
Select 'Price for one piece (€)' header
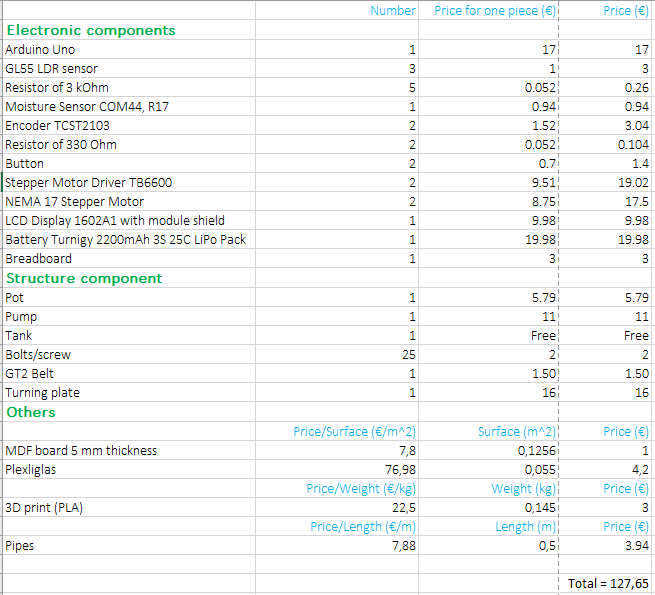(488, 10)
